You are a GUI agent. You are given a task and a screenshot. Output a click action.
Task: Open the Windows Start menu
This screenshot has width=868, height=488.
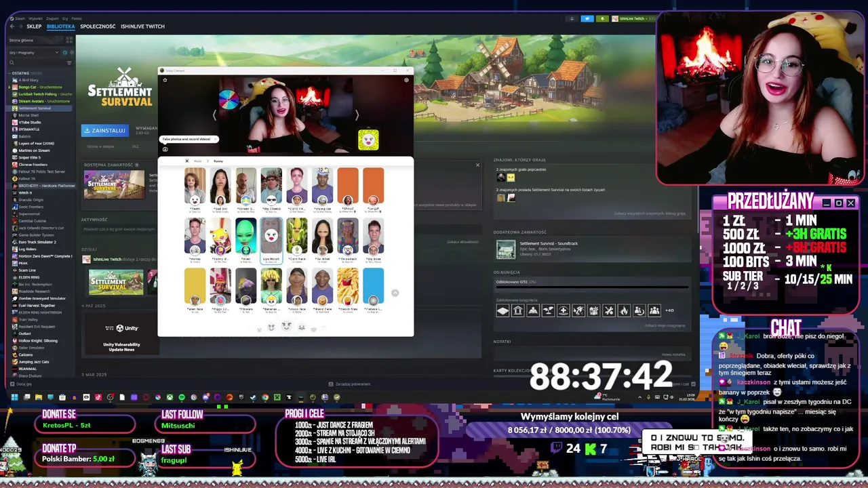(14, 397)
